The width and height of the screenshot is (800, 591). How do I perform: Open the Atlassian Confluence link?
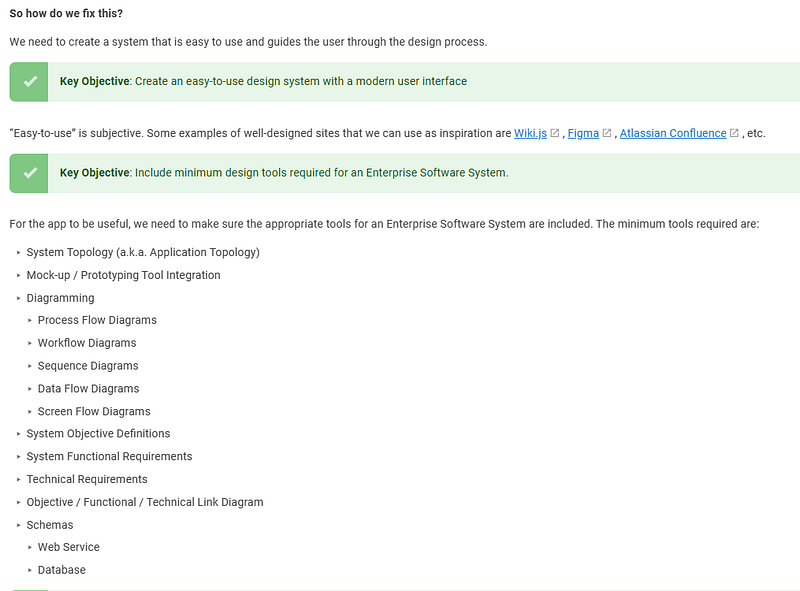[673, 133]
